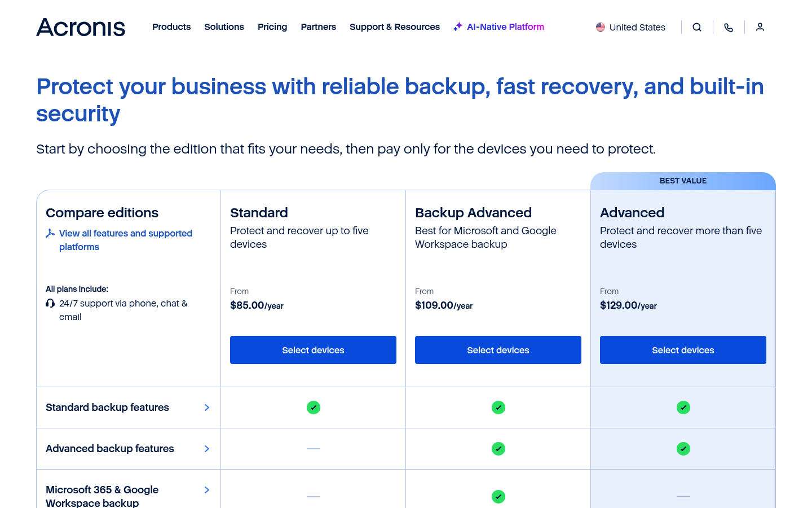Screen dimensions: 812x508
Task: Select devices for Backup Advanced edition
Action: (x=498, y=350)
